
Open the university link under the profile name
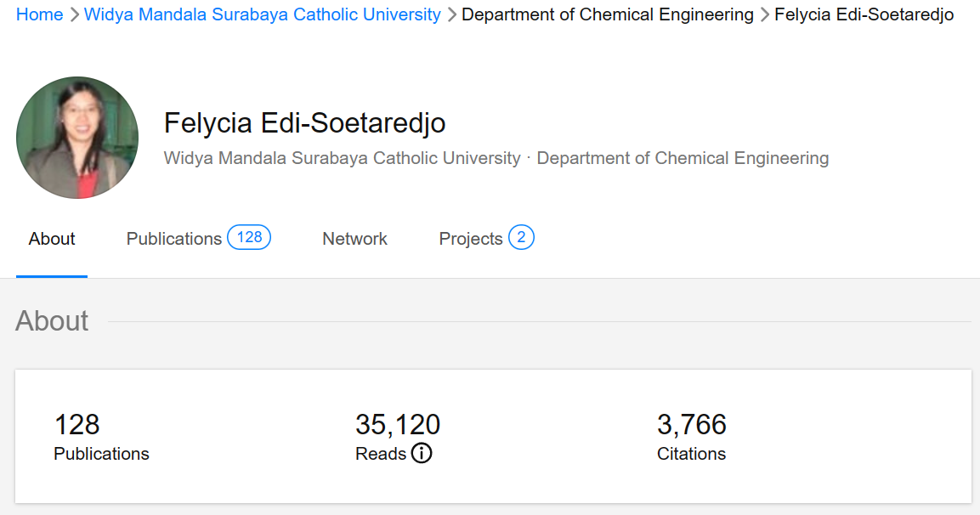coord(342,158)
